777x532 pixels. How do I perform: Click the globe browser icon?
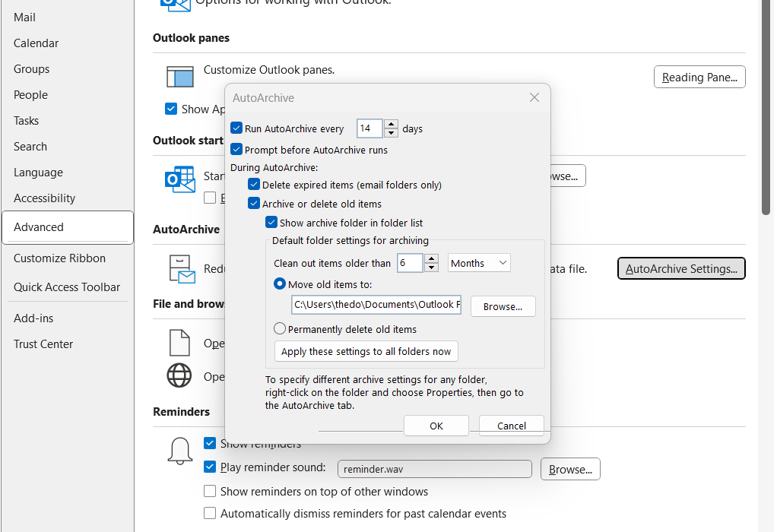[x=179, y=375]
